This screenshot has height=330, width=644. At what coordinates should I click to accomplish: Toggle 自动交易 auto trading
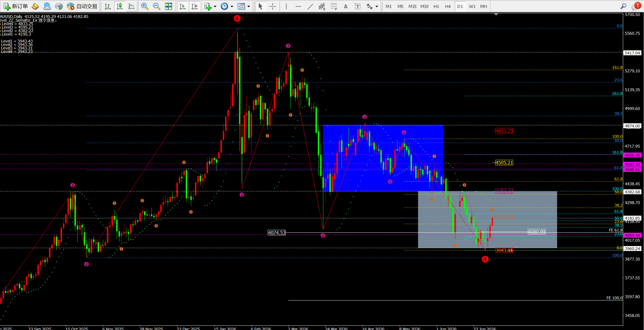[x=82, y=6]
